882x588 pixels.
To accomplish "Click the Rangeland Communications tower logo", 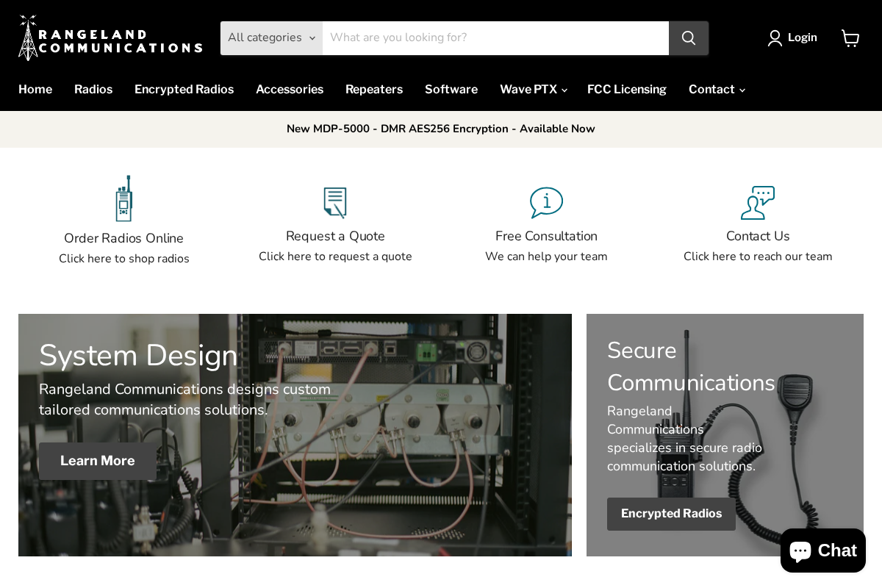I will pyautogui.click(x=110, y=37).
